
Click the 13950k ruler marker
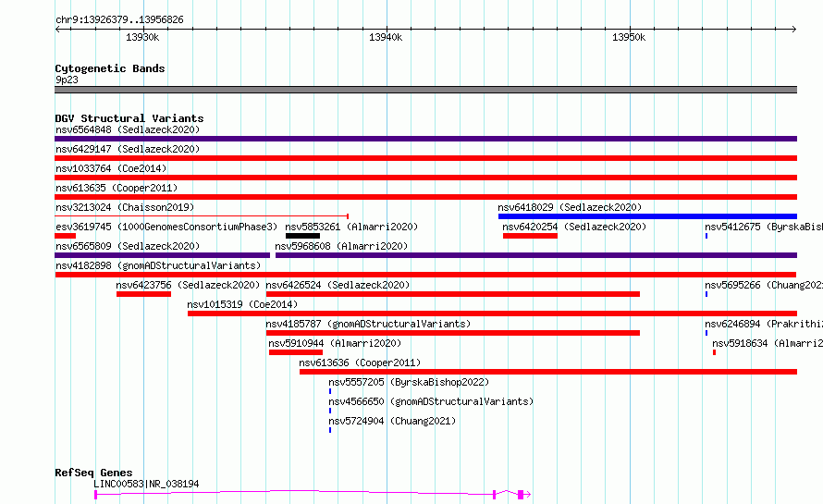[629, 37]
